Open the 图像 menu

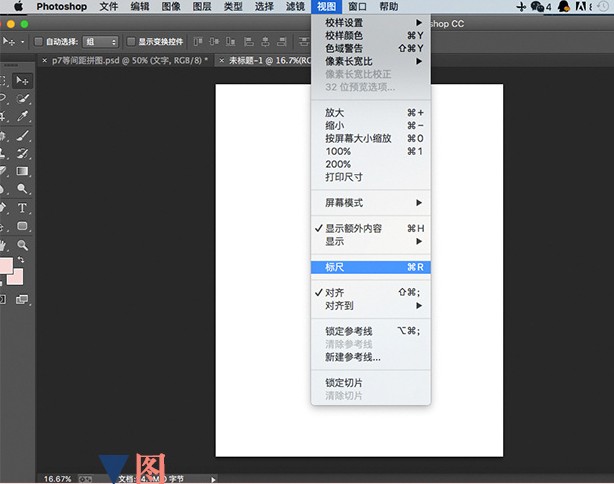click(x=171, y=6)
